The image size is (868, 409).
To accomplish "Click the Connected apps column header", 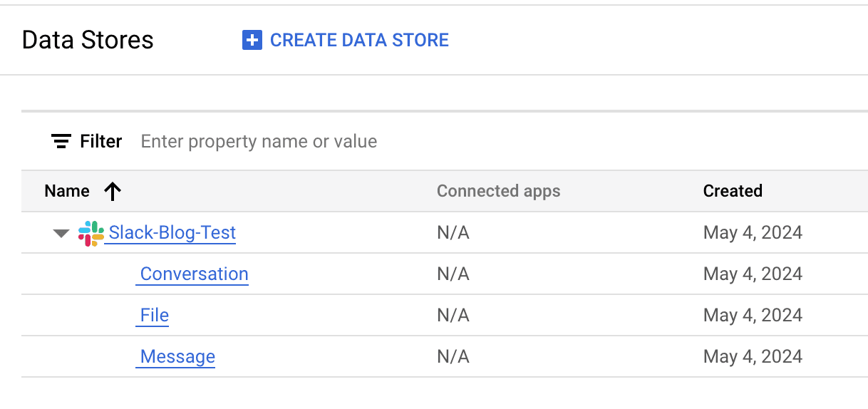I will click(498, 191).
